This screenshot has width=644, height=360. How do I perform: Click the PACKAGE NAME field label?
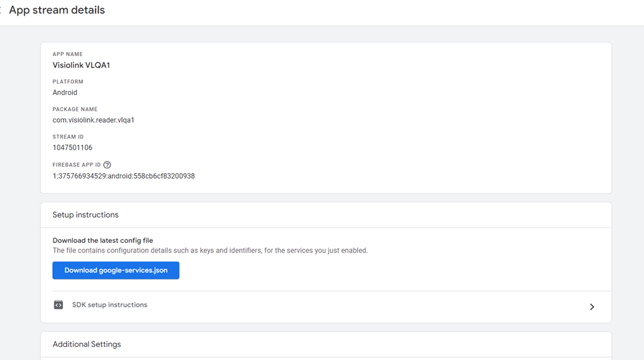pyautogui.click(x=75, y=110)
